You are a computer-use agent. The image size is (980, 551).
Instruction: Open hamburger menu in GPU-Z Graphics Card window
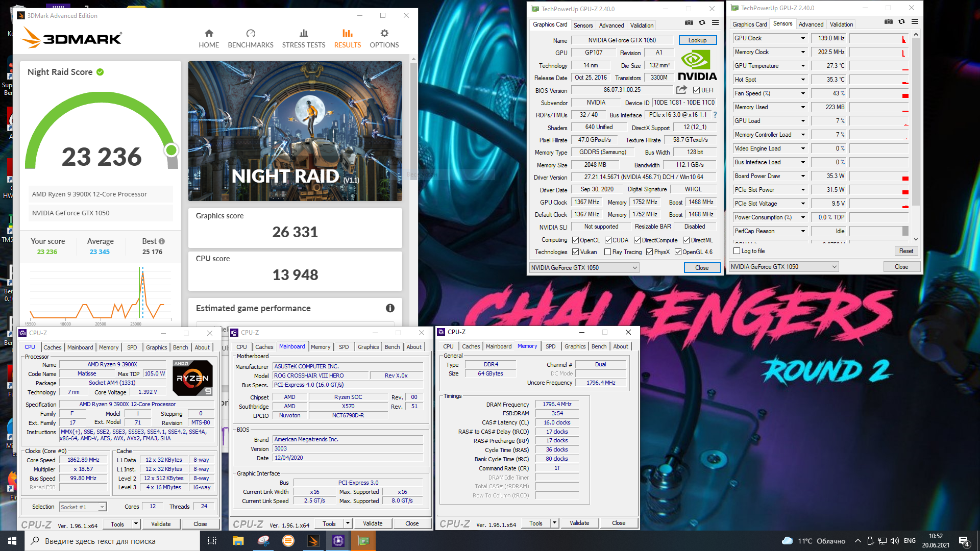pyautogui.click(x=716, y=23)
